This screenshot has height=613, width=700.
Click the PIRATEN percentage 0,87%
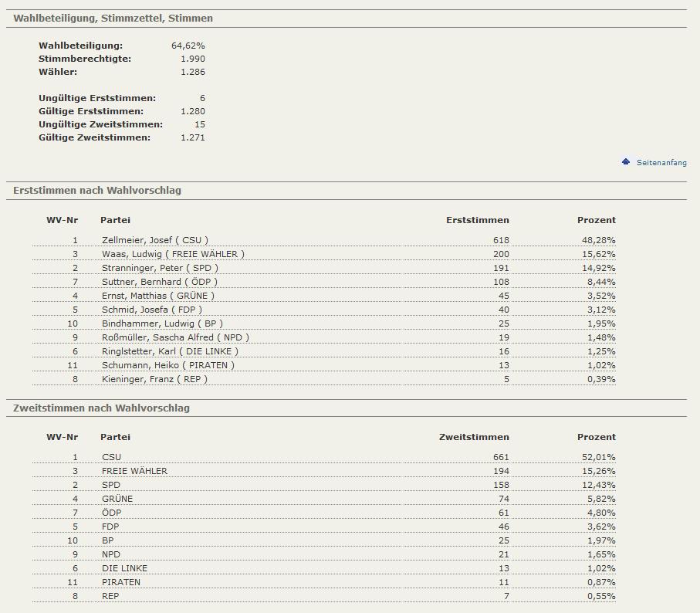click(601, 582)
